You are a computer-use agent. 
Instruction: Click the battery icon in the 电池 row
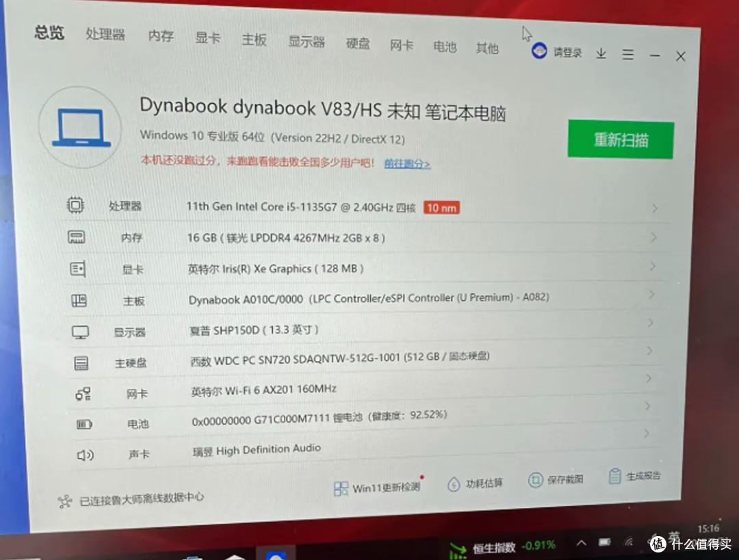coord(84,425)
